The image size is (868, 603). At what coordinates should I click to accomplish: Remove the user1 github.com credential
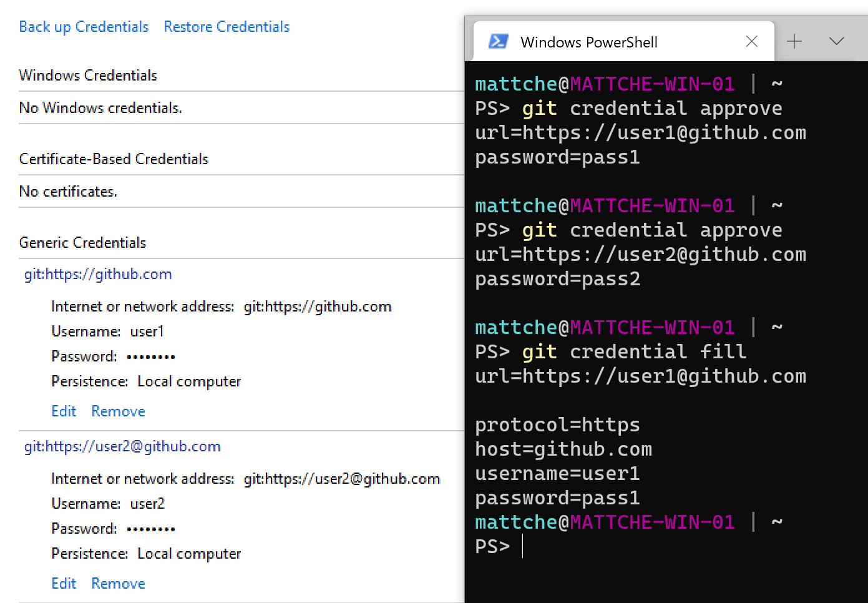click(118, 411)
